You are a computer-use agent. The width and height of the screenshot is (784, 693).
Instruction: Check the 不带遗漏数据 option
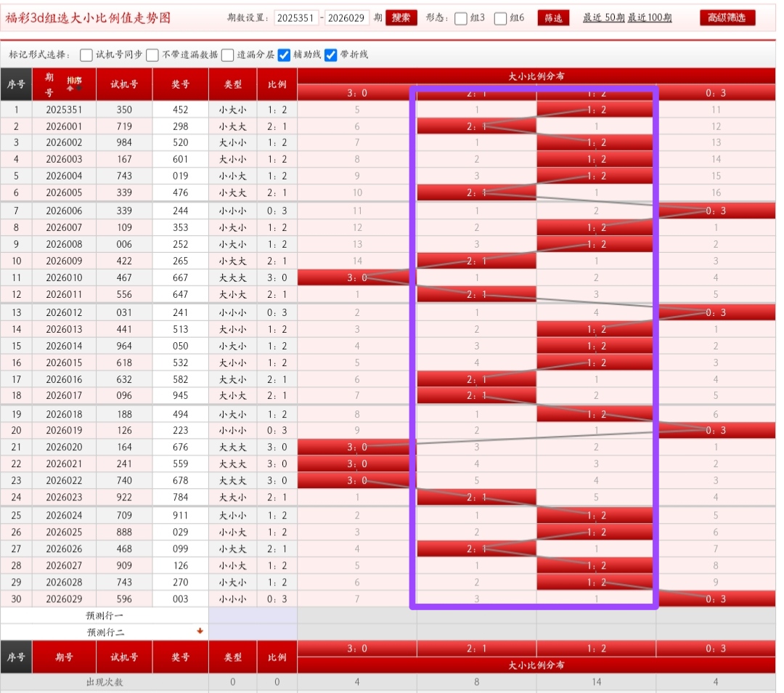tap(152, 55)
